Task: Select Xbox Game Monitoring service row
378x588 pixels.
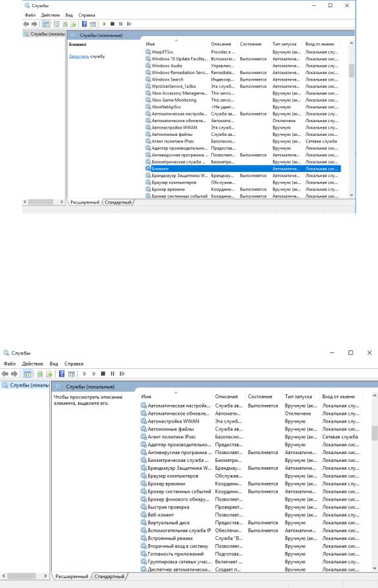Action: [x=243, y=100]
